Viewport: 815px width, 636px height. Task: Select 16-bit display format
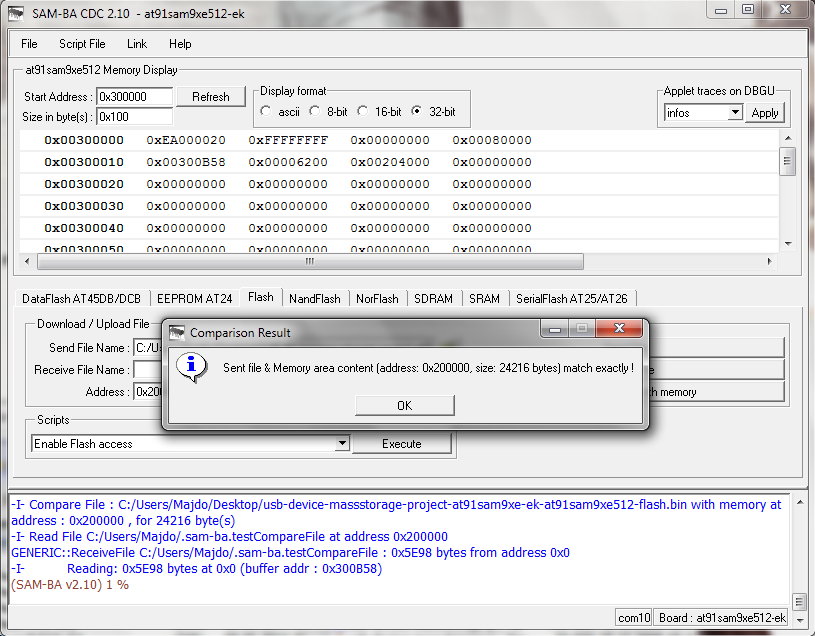pos(363,111)
